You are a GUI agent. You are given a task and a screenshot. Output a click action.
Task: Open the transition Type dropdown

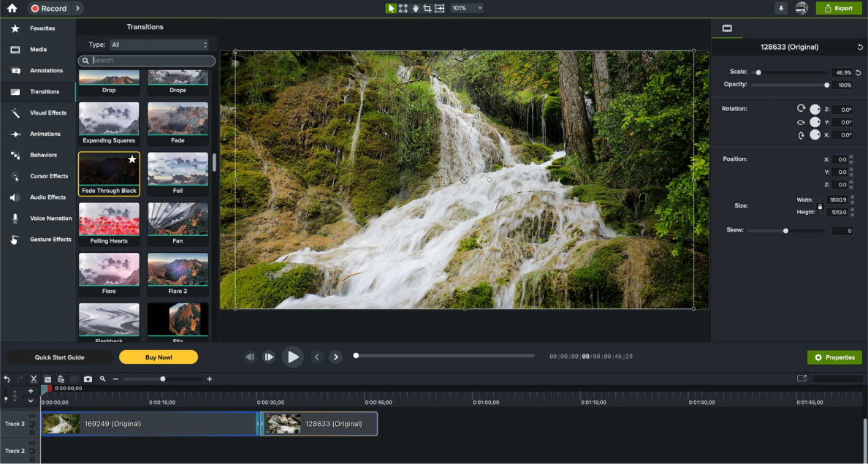159,45
